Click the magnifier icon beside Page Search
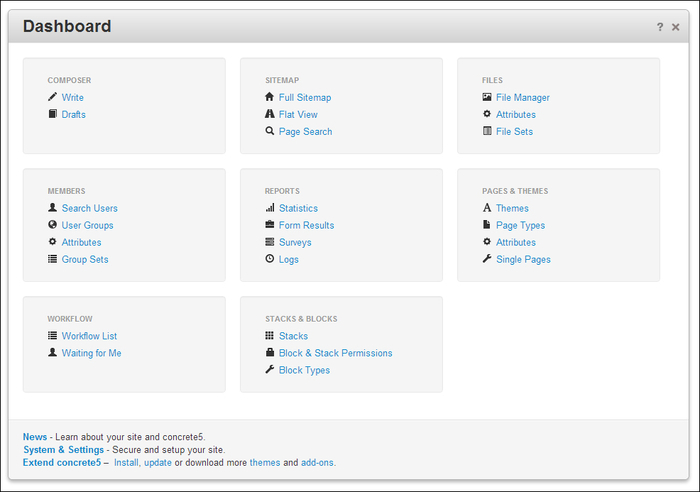The image size is (700, 492). pyautogui.click(x=269, y=131)
